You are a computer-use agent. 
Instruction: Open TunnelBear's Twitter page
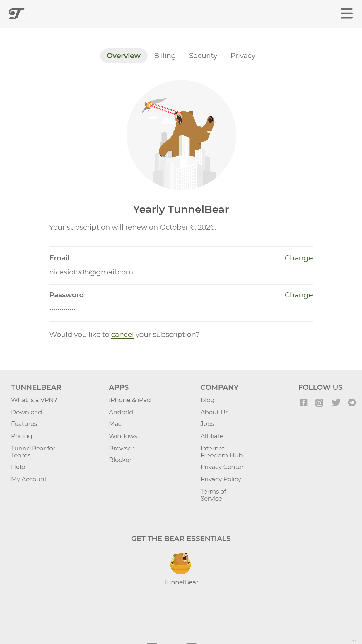pyautogui.click(x=336, y=403)
